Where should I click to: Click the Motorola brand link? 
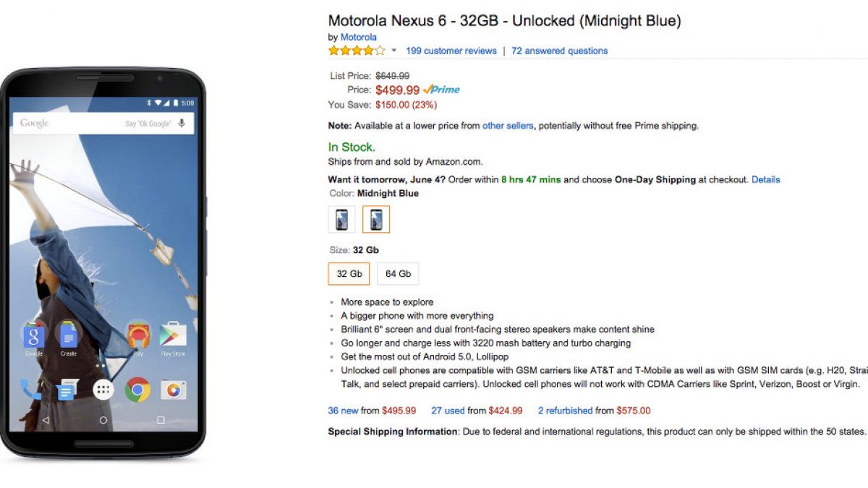point(358,37)
